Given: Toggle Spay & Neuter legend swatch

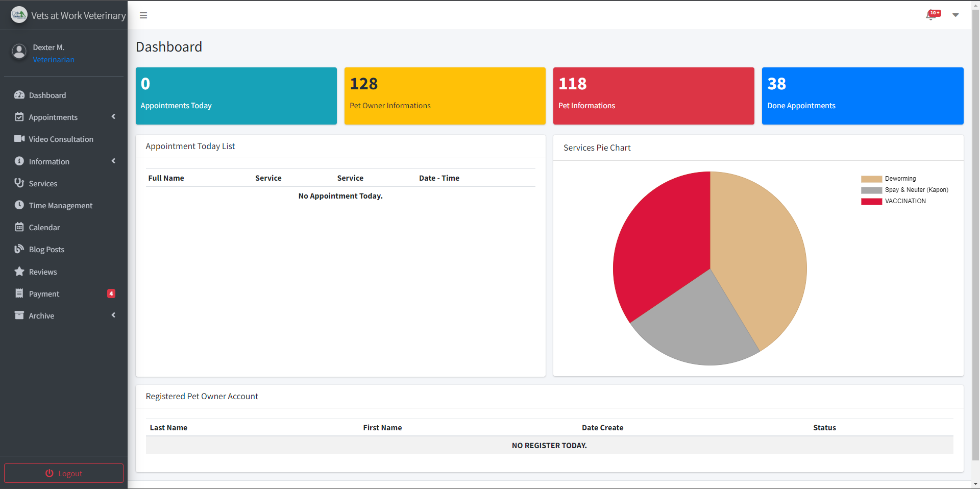Looking at the screenshot, I should 871,190.
